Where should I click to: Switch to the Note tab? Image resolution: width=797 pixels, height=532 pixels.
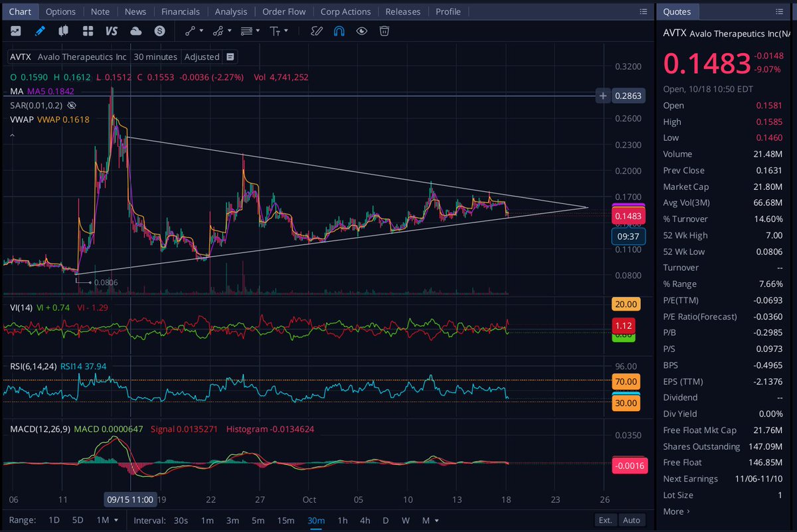100,11
